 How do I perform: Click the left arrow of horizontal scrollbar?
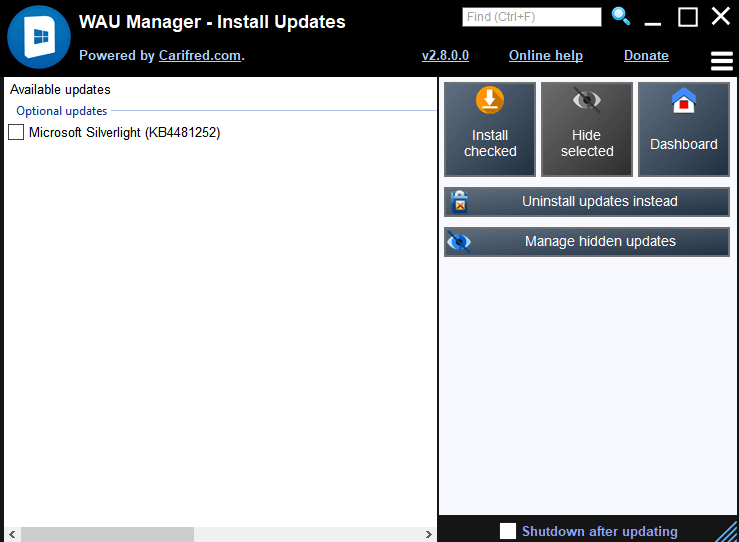point(10,535)
